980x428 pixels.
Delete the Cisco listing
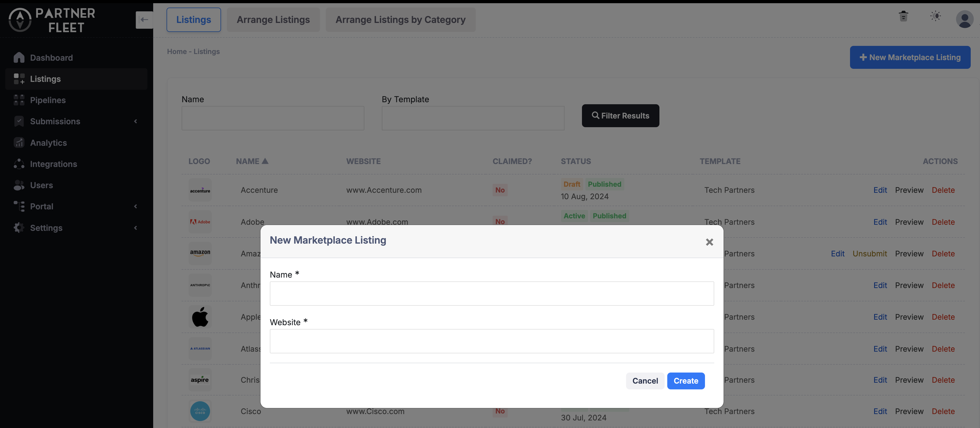tap(943, 411)
